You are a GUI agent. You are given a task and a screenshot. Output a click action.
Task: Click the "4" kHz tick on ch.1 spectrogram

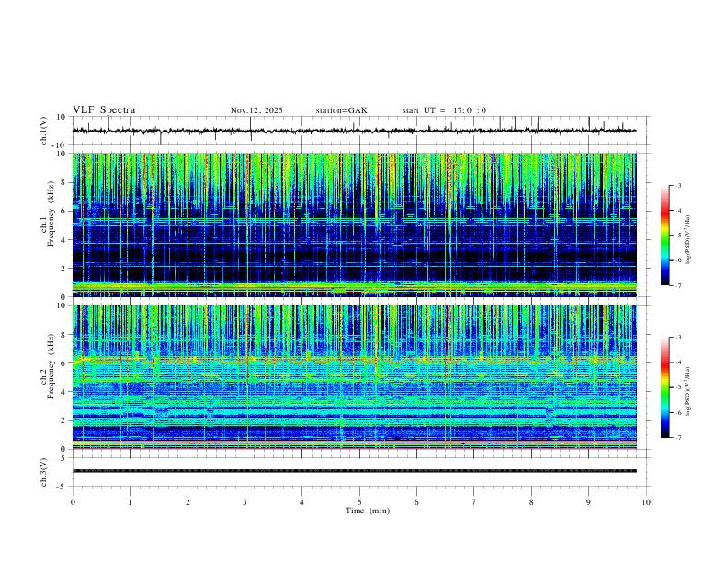63,240
